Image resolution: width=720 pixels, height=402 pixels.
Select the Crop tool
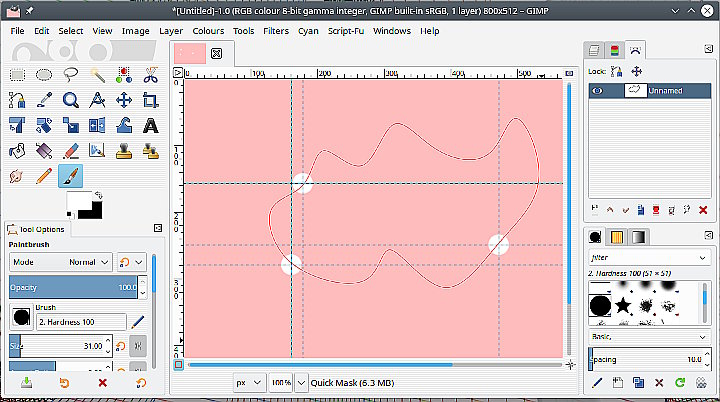151,100
